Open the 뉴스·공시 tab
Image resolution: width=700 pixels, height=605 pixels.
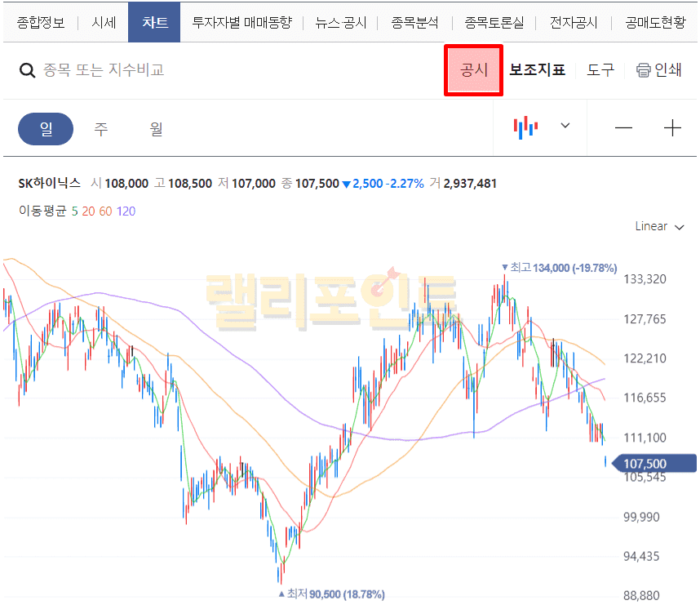pos(341,22)
